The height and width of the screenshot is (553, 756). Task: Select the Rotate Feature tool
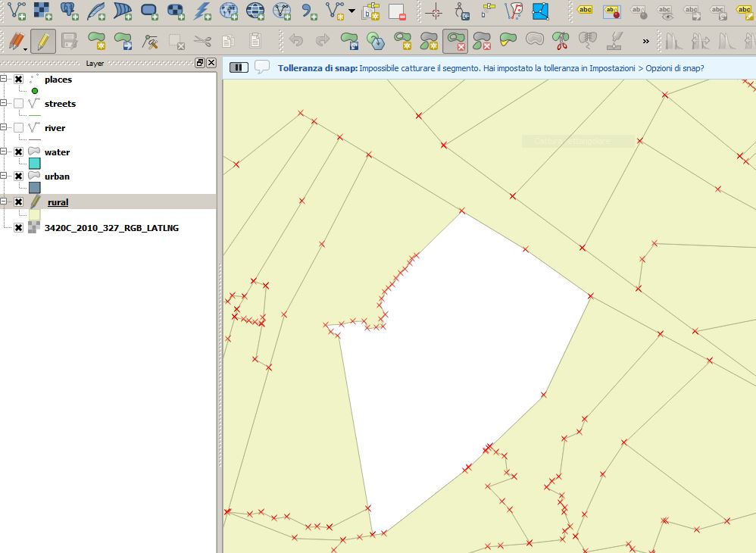[x=348, y=41]
